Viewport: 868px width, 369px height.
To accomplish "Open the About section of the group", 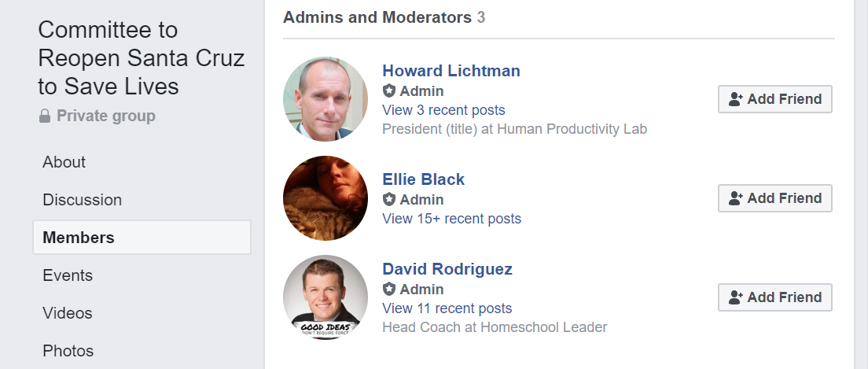I will pos(64,162).
